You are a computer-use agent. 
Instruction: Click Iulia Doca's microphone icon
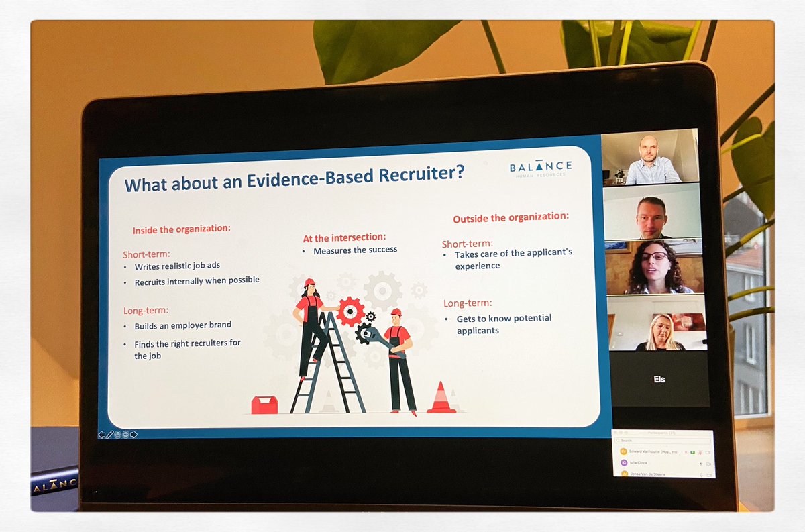(x=700, y=464)
